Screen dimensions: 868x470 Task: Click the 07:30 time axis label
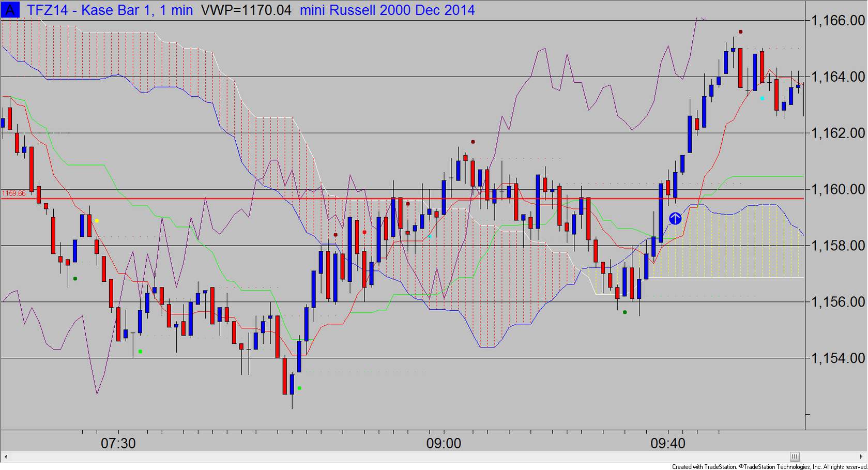click(118, 444)
